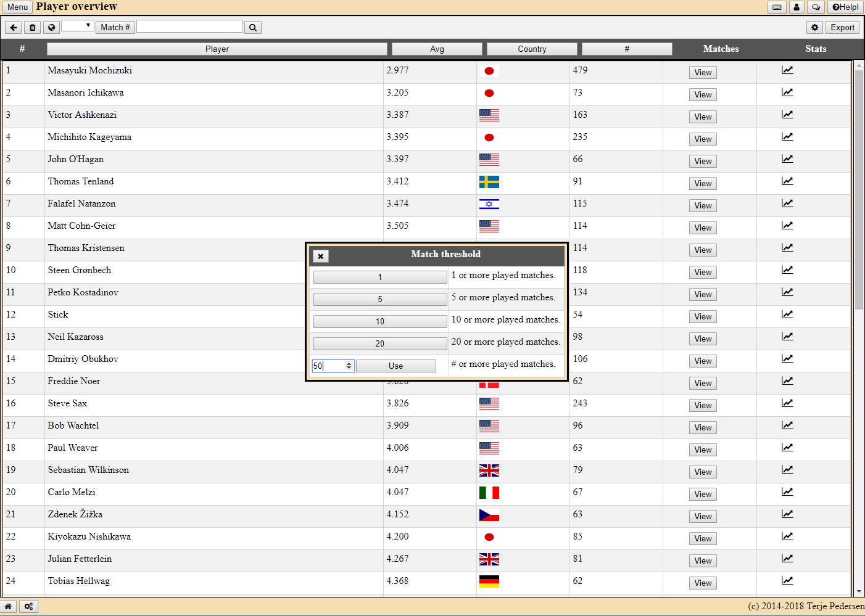The width and height of the screenshot is (865, 616).
Task: Click the threshold number spinner arrows
Action: [349, 366]
